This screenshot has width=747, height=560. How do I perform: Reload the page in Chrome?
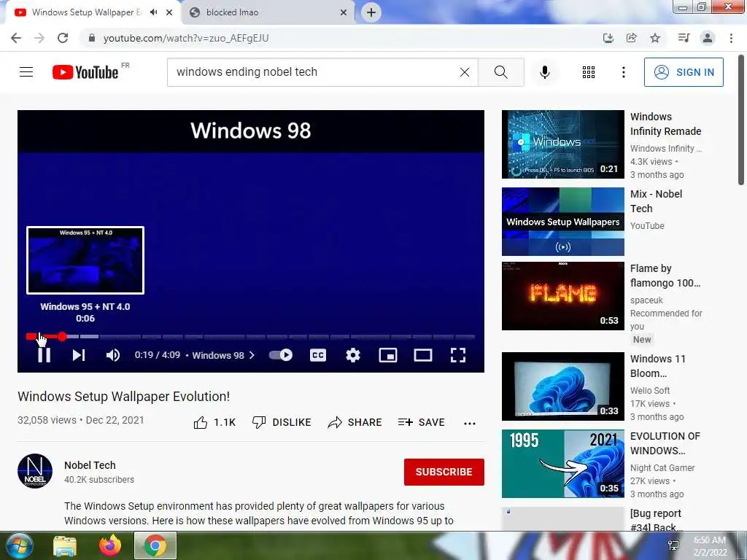point(63,38)
